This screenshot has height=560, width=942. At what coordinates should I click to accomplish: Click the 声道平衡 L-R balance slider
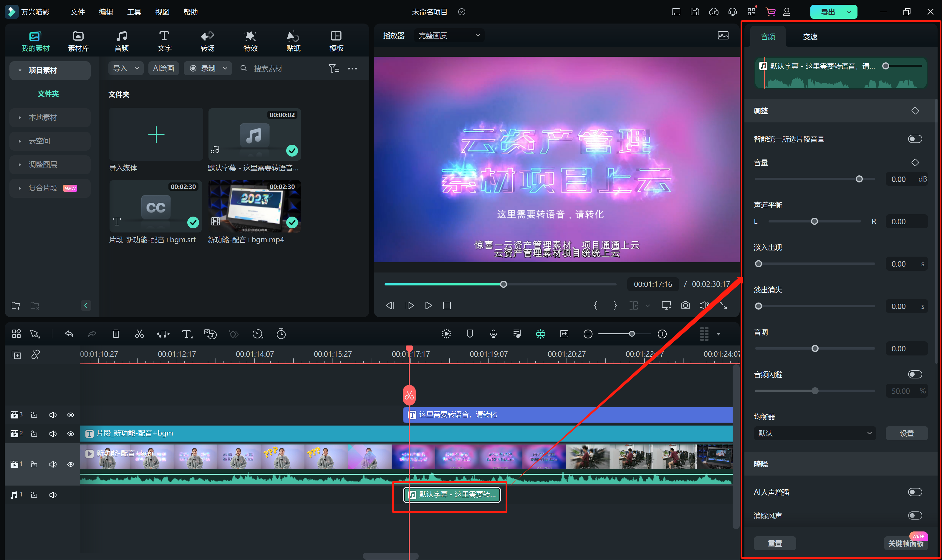(x=814, y=221)
